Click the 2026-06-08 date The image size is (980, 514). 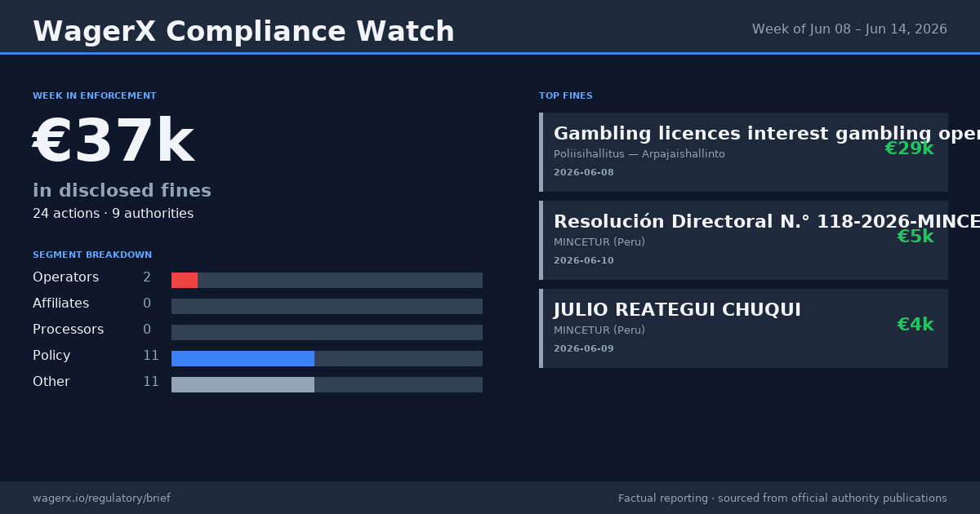[x=584, y=173]
